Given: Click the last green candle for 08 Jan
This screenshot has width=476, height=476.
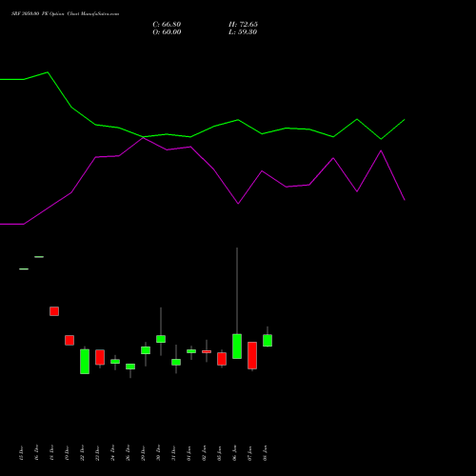Looking at the screenshot, I should coord(268,341).
